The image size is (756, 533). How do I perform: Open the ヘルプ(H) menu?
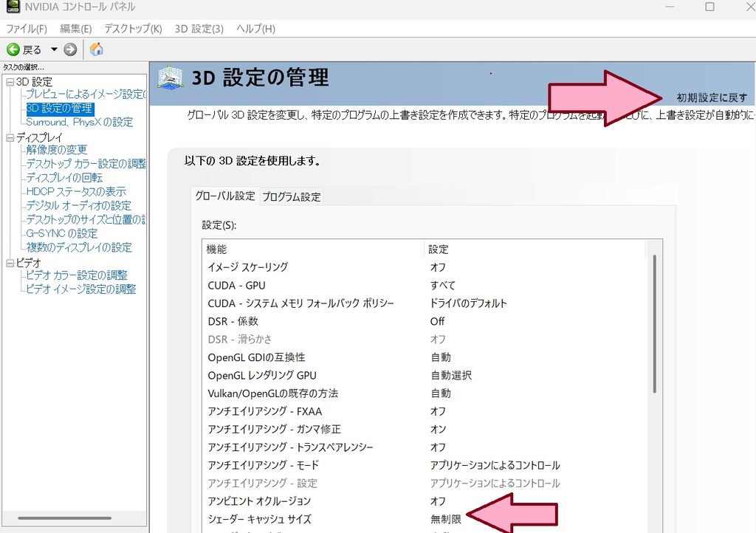pos(255,29)
